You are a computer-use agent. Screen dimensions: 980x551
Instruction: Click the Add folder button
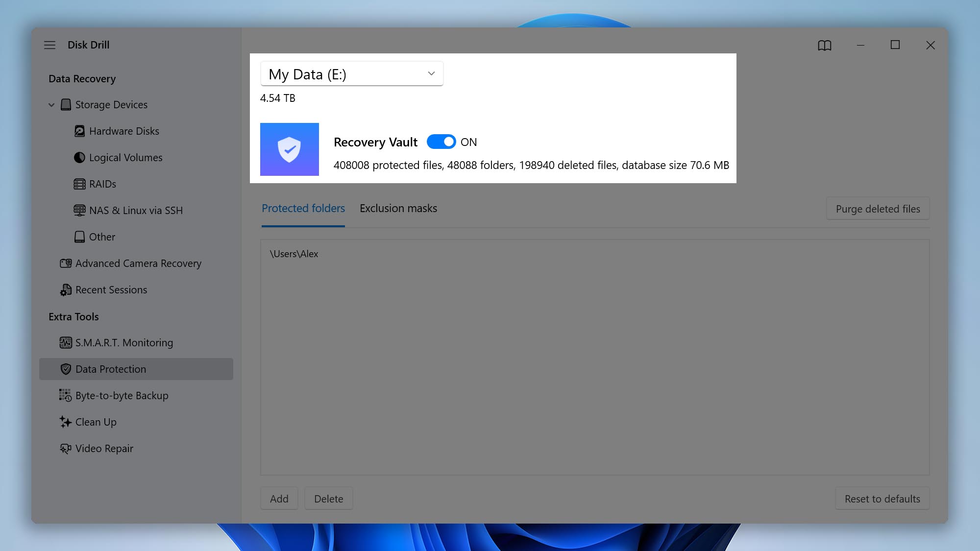(279, 499)
